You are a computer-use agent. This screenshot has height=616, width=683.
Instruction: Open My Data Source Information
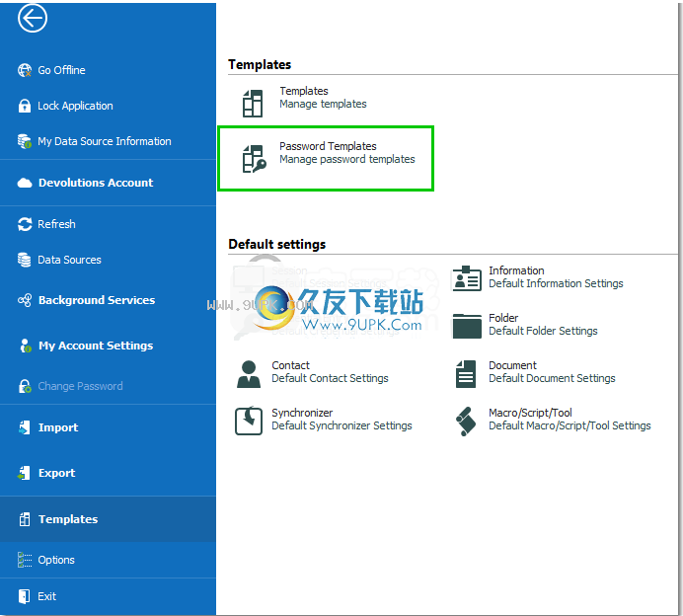pyautogui.click(x=108, y=141)
